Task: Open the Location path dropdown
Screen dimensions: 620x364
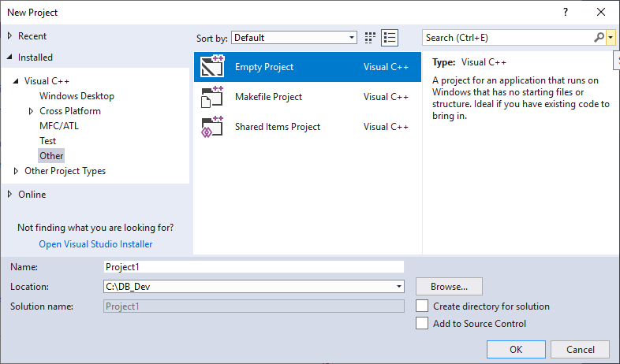Action: 399,287
